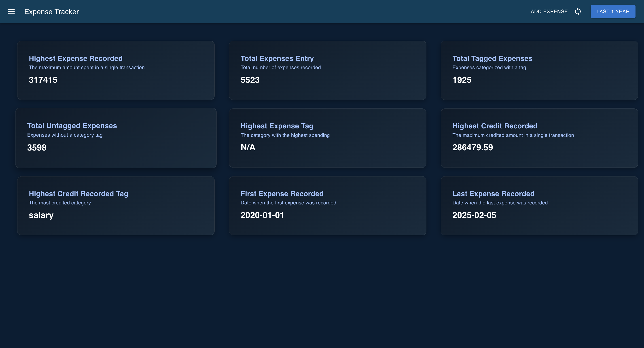This screenshot has height=348, width=644.
Task: Click the value 317415
Action: (43, 80)
